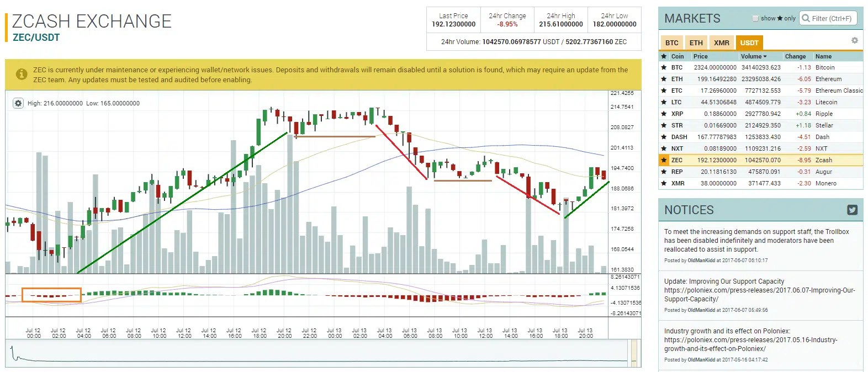The height and width of the screenshot is (372, 868).
Task: Click XRP change value +0.84
Action: pos(803,114)
